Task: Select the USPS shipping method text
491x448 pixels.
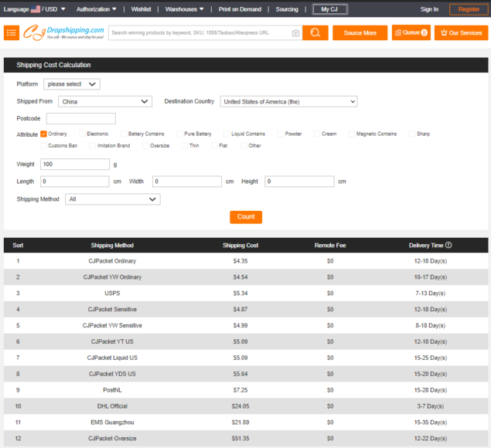Action: pyautogui.click(x=112, y=294)
